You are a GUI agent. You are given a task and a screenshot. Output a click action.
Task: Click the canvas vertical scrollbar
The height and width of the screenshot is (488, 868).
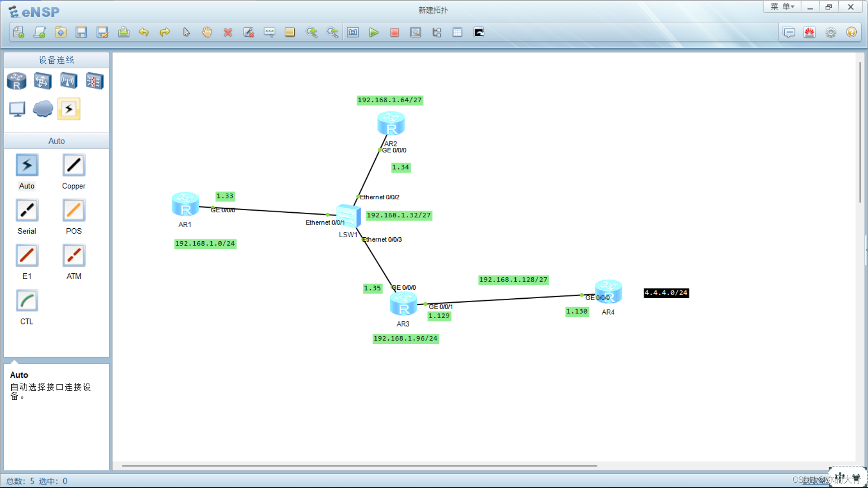[x=860, y=132]
